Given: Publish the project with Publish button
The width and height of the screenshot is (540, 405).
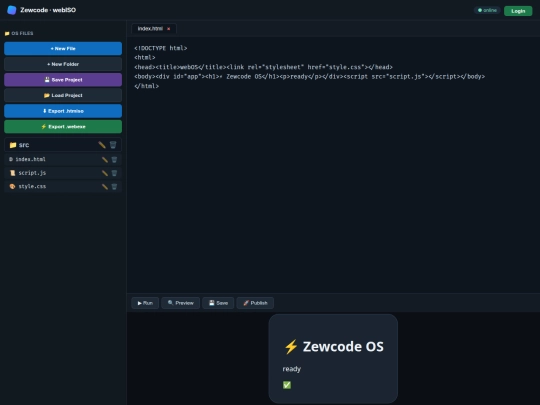Looking at the screenshot, I should tap(255, 303).
